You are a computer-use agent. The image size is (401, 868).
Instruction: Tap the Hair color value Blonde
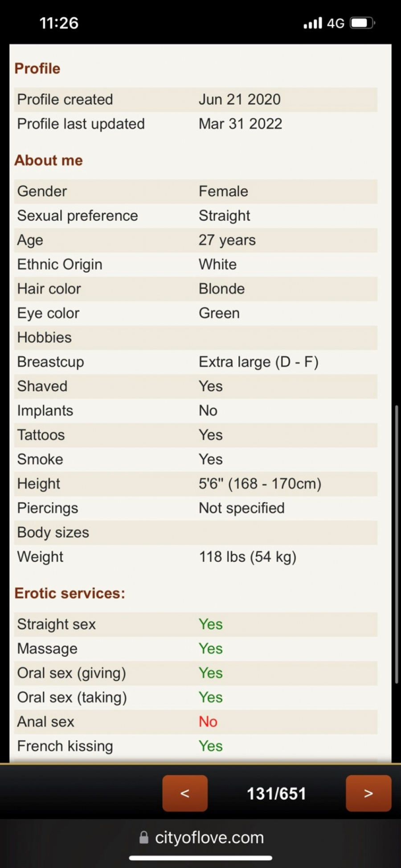click(221, 289)
